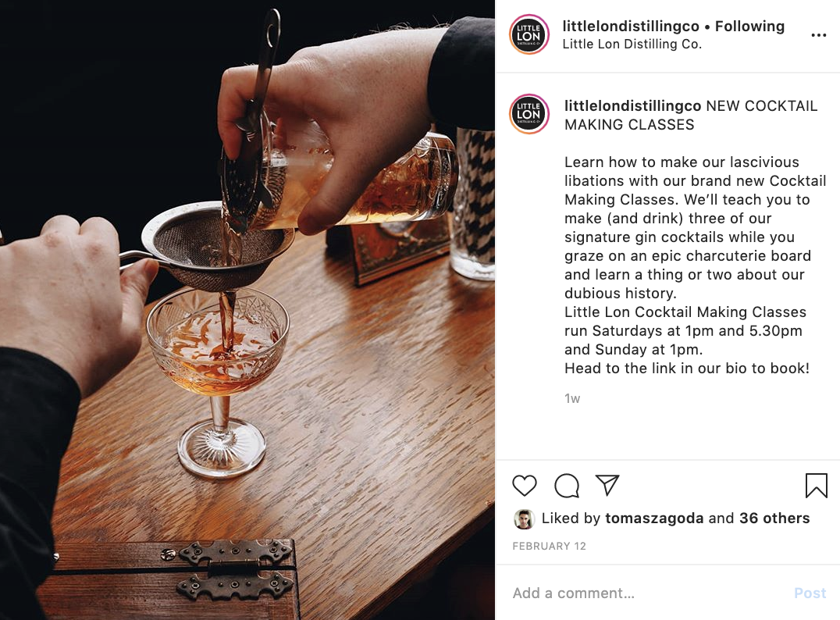840x620 pixels.
Task: Open the header Little Lon profile avatar
Action: pyautogui.click(x=529, y=35)
